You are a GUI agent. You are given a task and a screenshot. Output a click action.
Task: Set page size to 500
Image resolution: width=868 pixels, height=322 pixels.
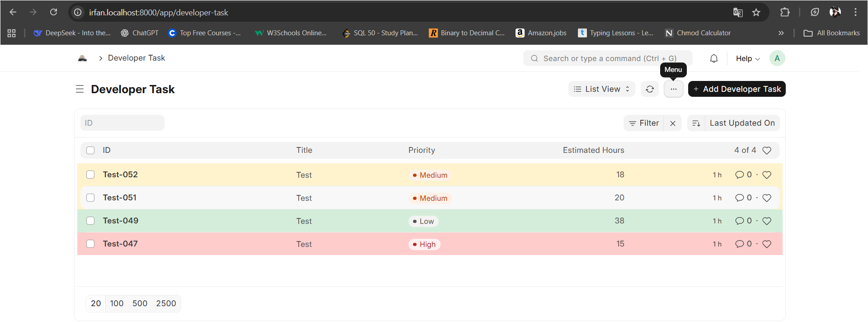(x=140, y=303)
